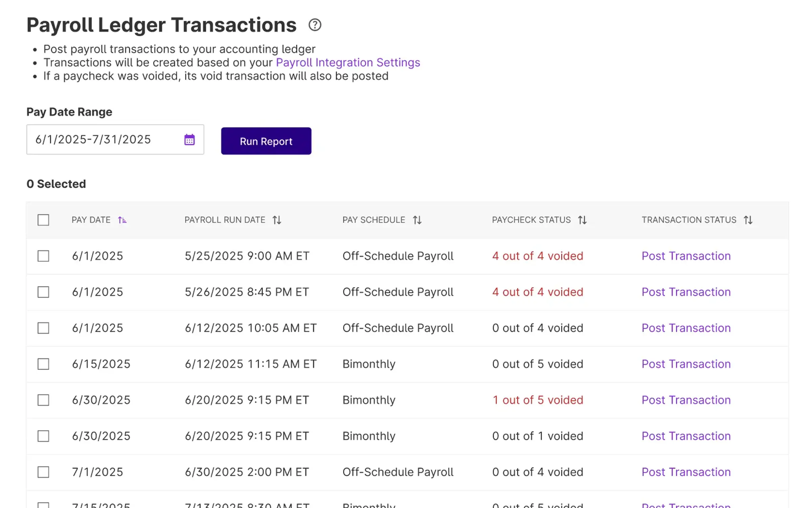Sort by Pay Schedule column

coord(417,220)
